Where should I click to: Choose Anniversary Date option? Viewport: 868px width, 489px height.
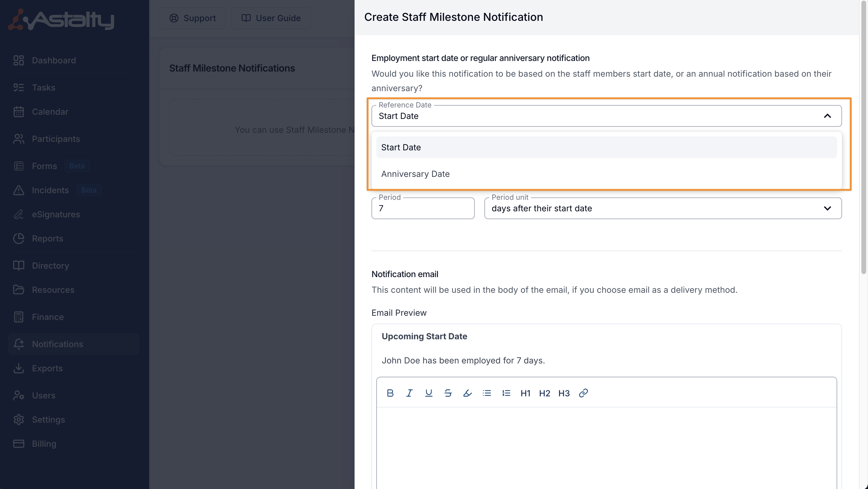click(415, 174)
